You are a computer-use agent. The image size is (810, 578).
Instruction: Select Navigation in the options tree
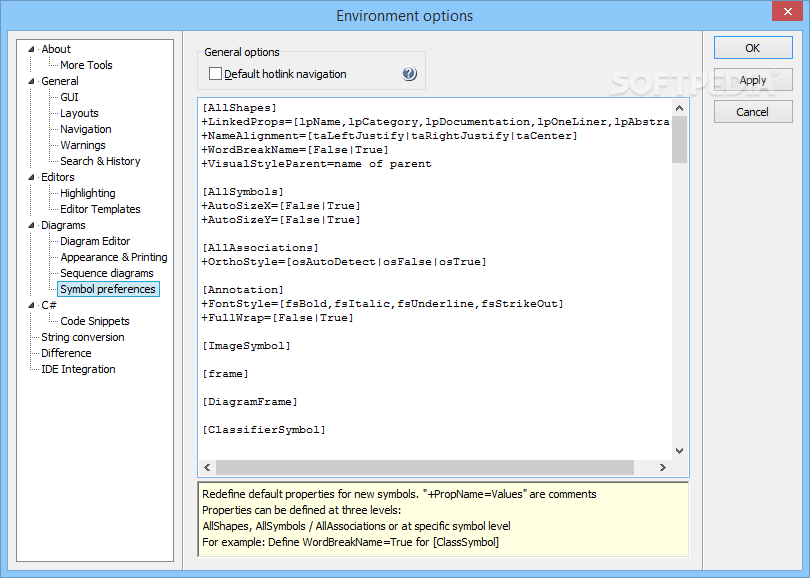coord(86,129)
